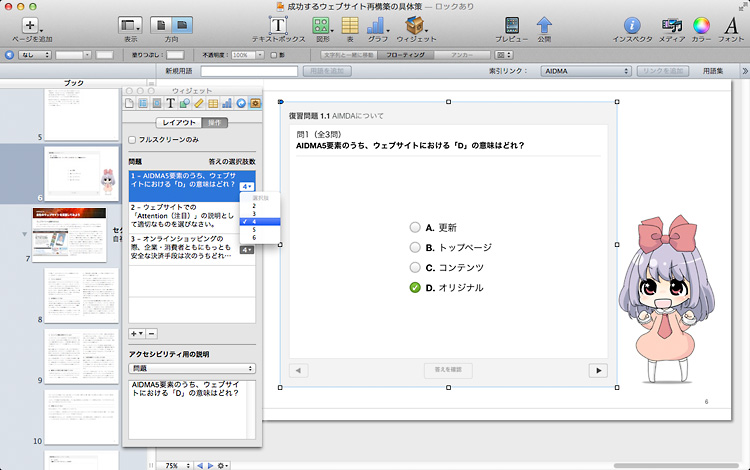The height and width of the screenshot is (470, 750).
Task: Choose アンカー placement toggle
Action: pyautogui.click(x=462, y=55)
